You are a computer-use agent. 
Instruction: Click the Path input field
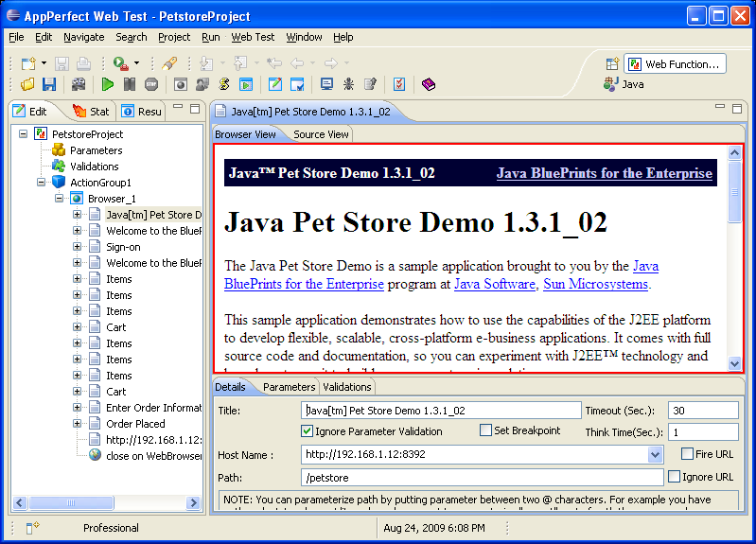tap(483, 478)
